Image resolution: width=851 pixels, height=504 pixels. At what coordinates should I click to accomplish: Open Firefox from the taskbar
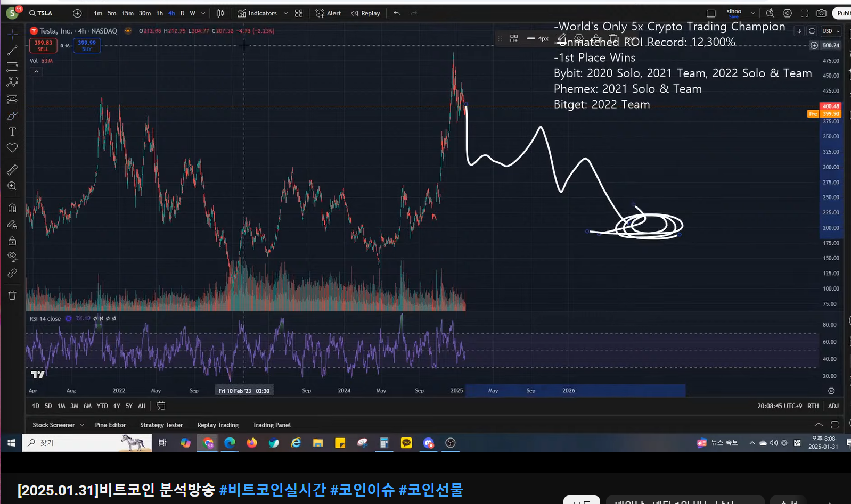252,443
